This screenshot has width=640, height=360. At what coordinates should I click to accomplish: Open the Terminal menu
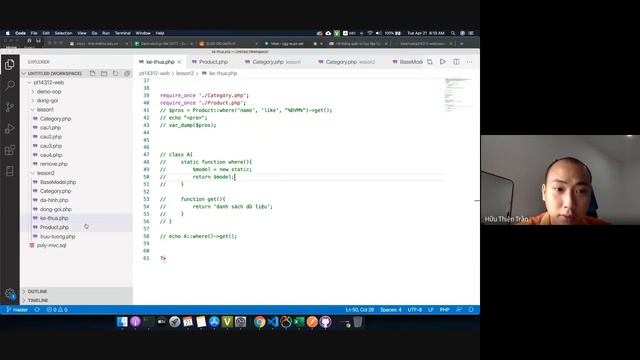tap(122, 33)
